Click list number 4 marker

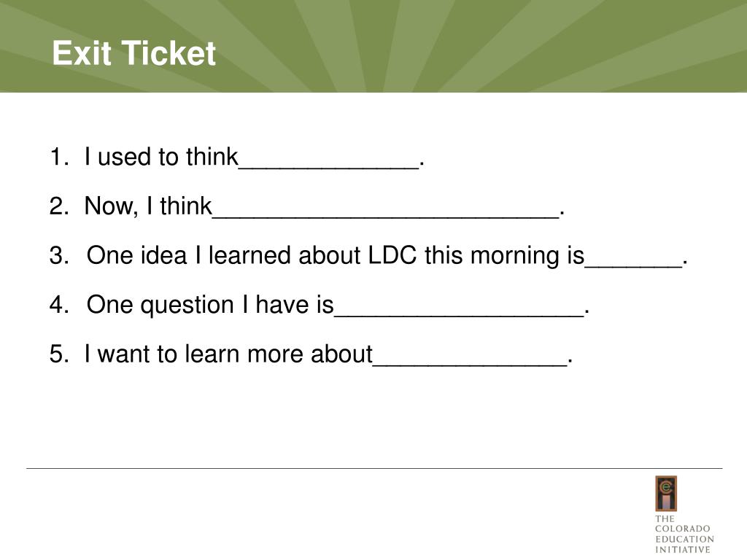59,306
